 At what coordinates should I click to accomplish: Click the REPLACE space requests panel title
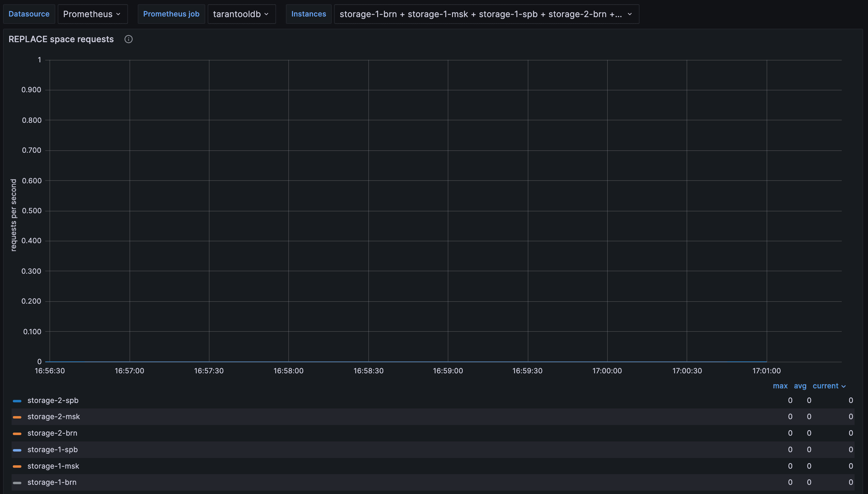click(x=61, y=39)
